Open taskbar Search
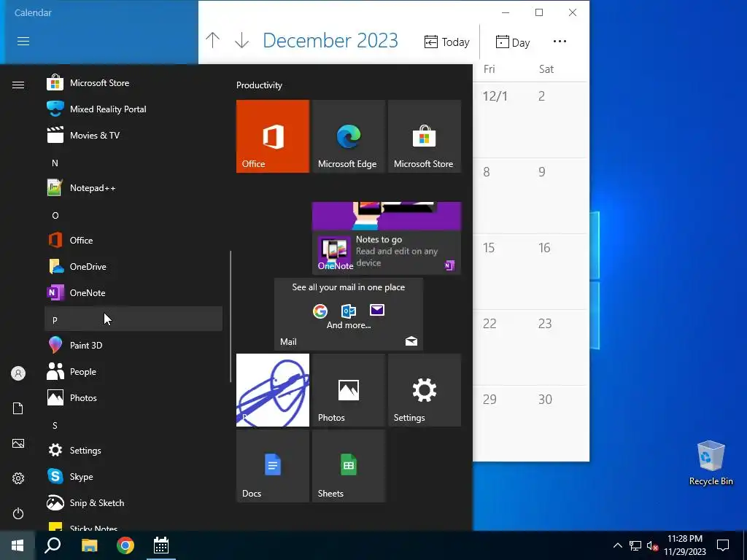 [x=53, y=545]
